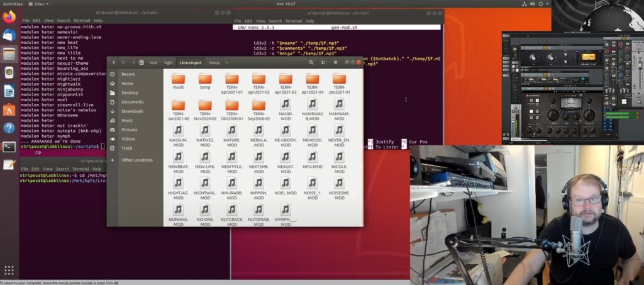
Task: Click the prompt line in the top-left terminal
Action: pyautogui.click(x=62, y=146)
